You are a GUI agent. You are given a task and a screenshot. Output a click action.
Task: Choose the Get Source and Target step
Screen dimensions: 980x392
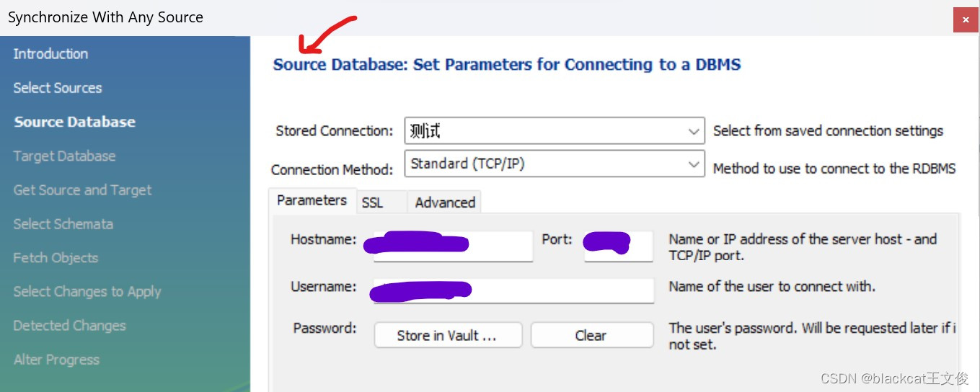(82, 190)
